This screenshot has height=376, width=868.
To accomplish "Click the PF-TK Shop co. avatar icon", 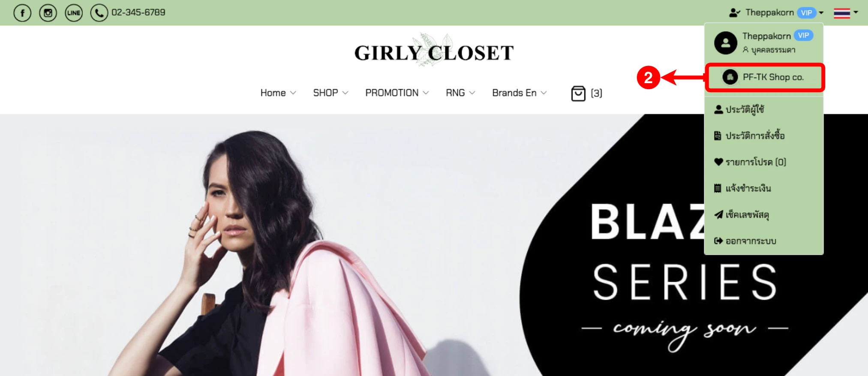I will [x=730, y=77].
